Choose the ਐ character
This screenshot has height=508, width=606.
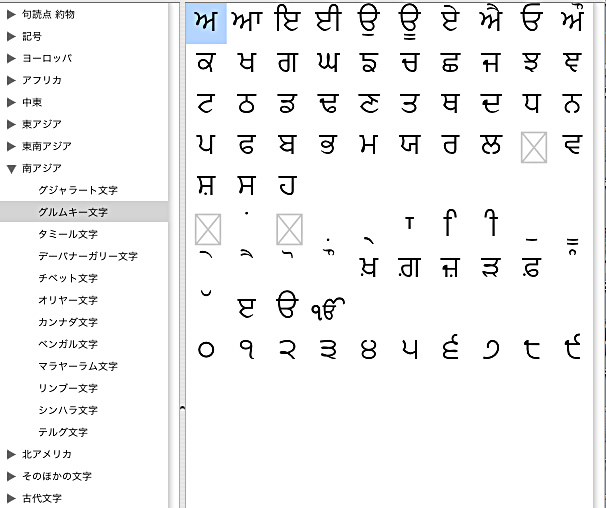(491, 19)
